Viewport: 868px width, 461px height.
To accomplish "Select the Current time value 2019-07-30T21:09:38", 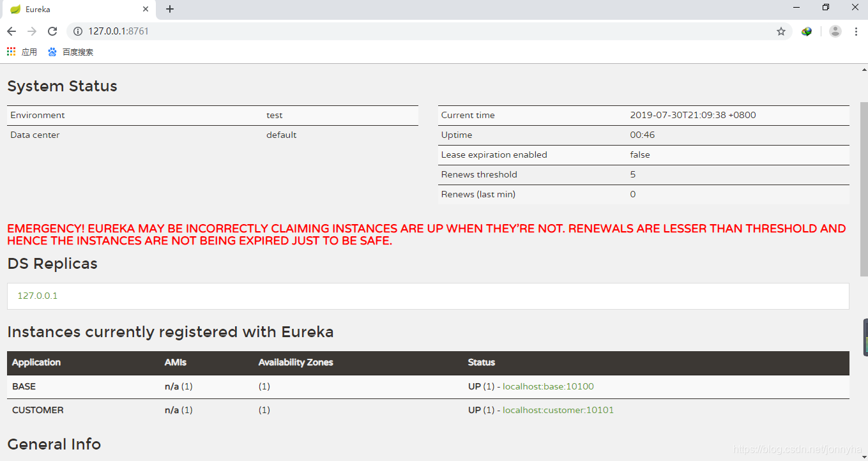I will click(x=693, y=115).
